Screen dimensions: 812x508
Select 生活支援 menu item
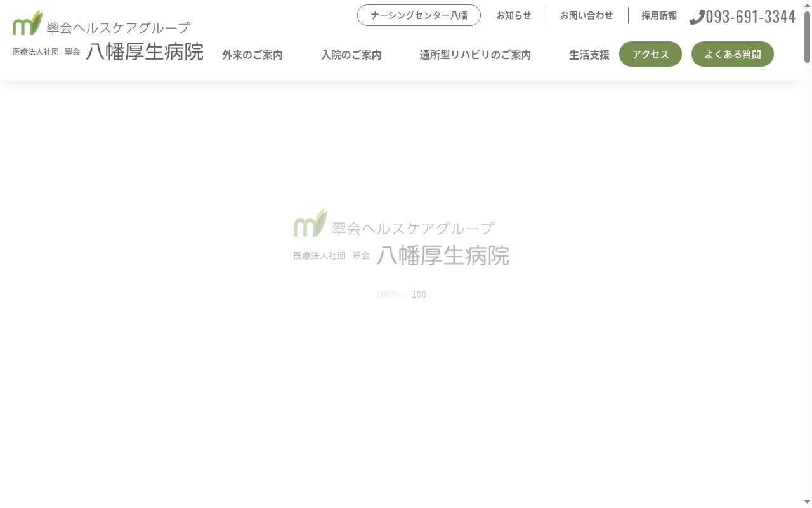589,55
